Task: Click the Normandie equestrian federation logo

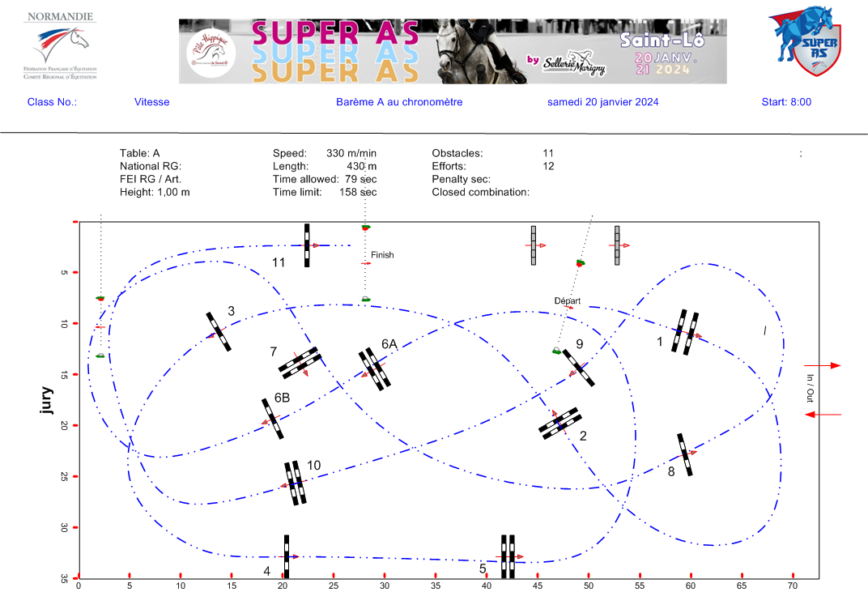Action: point(61,46)
